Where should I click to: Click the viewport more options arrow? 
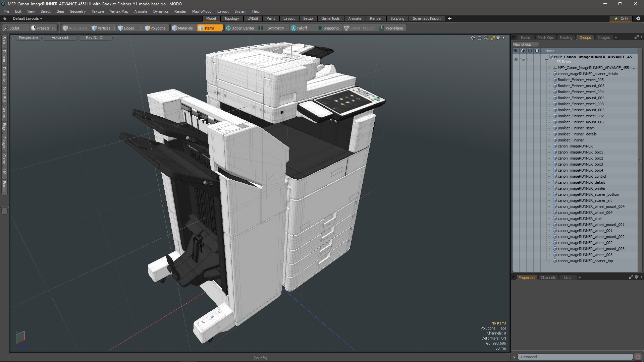pyautogui.click(x=503, y=38)
